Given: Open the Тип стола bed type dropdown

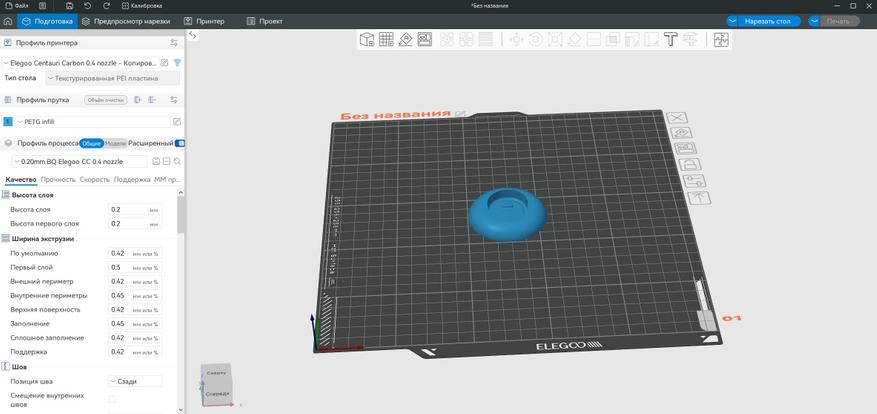Looking at the screenshot, I should pyautogui.click(x=112, y=78).
